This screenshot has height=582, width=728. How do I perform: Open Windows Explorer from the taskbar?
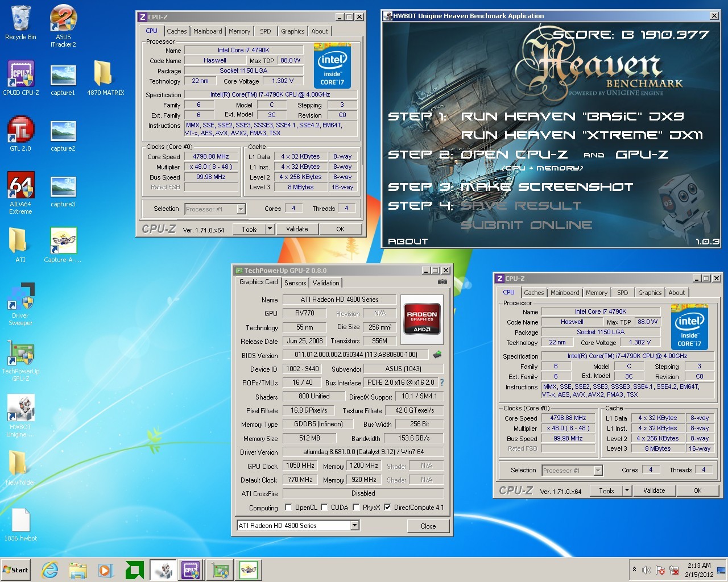(x=78, y=570)
